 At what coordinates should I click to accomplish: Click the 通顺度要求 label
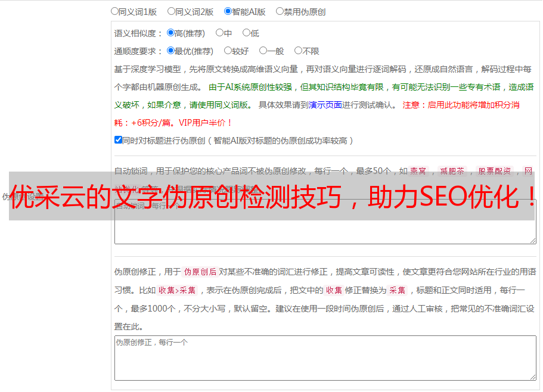[138, 51]
